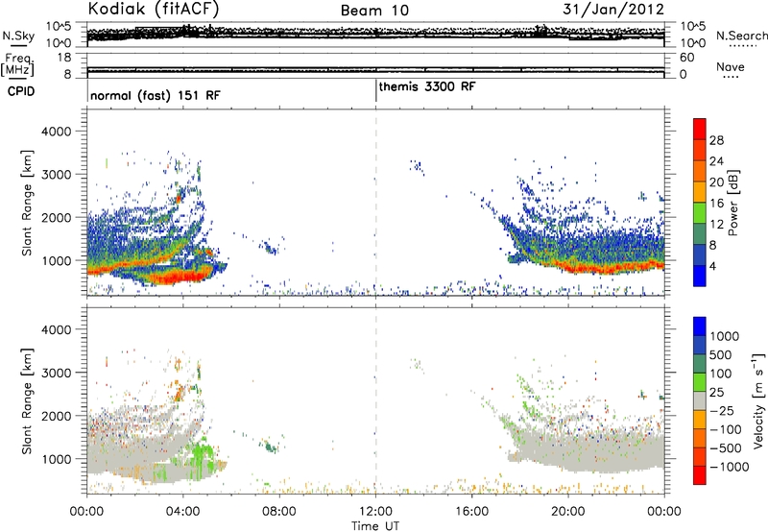This screenshot has width=768, height=532.
Task: Click the 'Nave' legend label
Action: (x=730, y=66)
